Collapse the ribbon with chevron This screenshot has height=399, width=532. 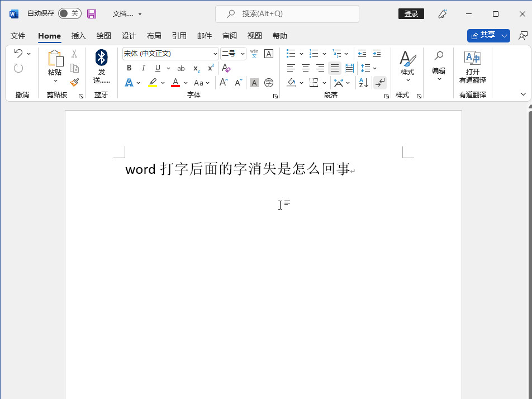point(523,94)
